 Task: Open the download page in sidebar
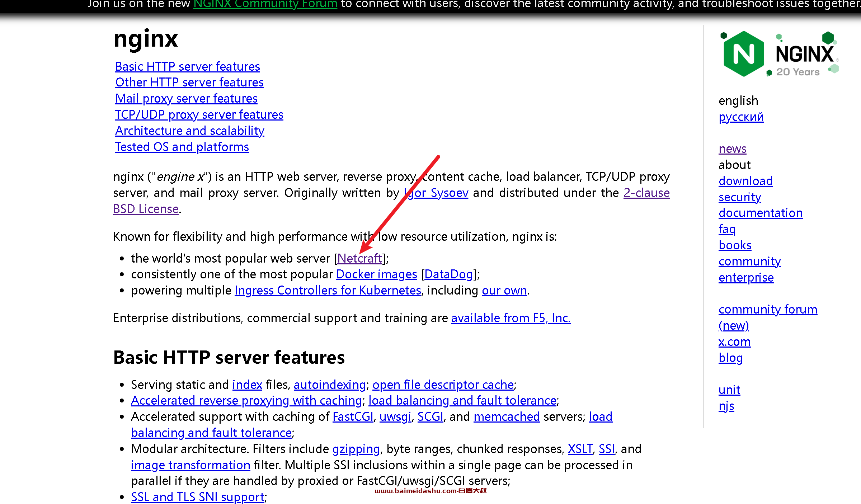[745, 181]
